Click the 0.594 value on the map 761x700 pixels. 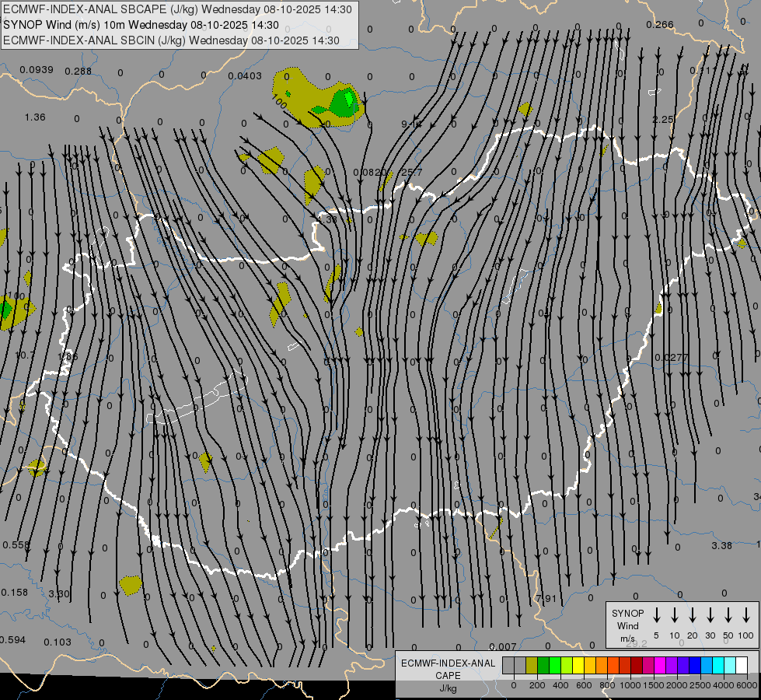pyautogui.click(x=12, y=640)
